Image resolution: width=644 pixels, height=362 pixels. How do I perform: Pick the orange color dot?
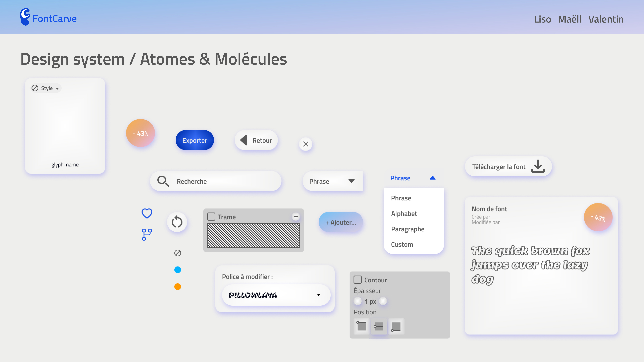178,287
